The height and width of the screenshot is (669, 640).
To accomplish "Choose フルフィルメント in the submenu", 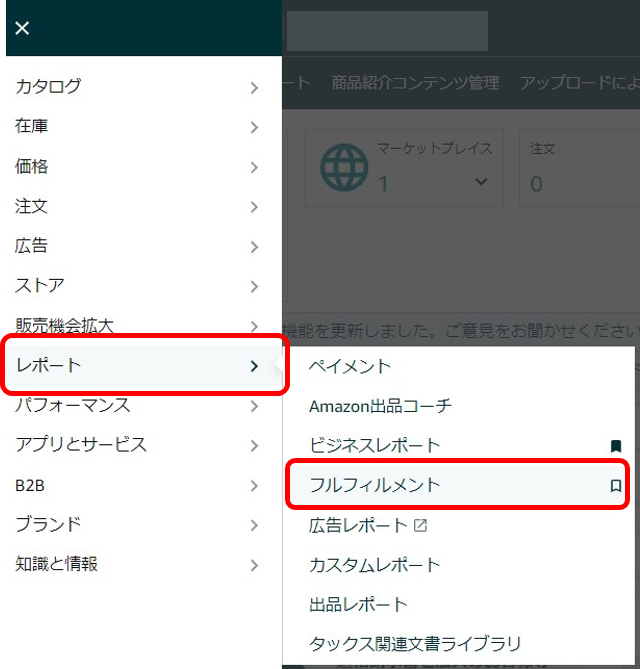I will (375, 486).
